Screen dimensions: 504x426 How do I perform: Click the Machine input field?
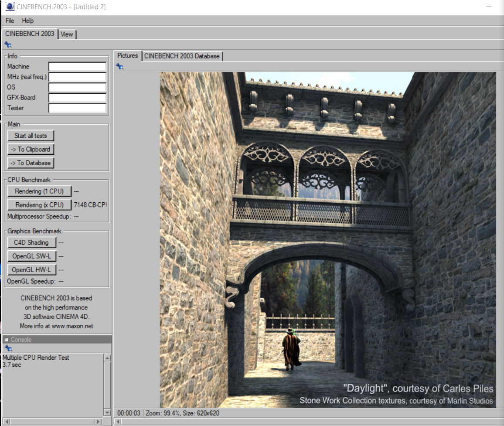click(x=77, y=67)
